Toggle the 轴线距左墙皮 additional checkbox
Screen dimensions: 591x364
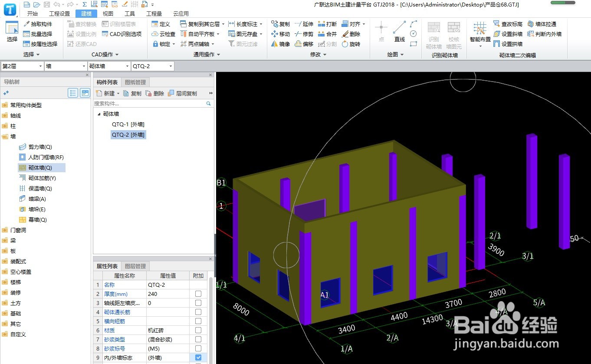click(198, 303)
